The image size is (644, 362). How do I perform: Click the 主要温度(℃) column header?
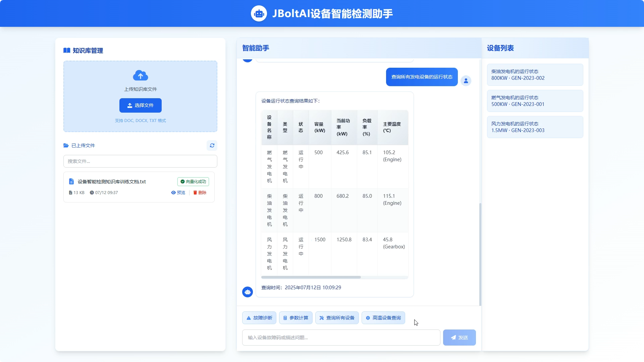click(393, 127)
